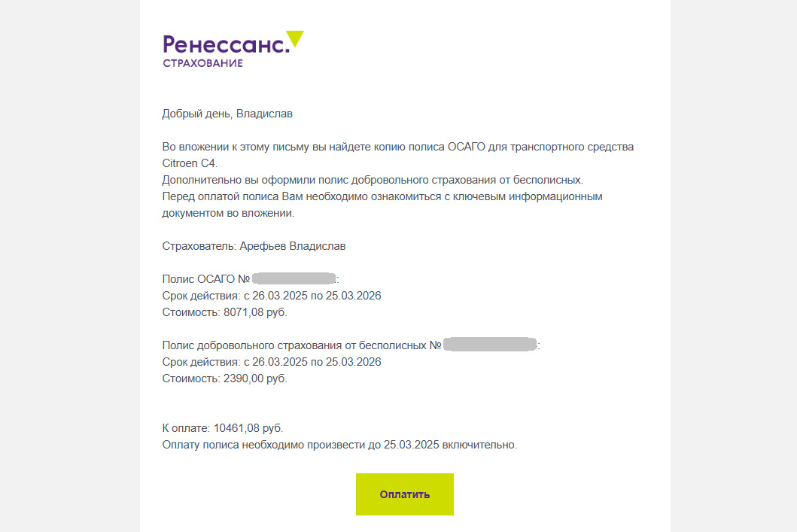
Task: Click the line starting with Дополнительно вы оформили
Action: [373, 180]
